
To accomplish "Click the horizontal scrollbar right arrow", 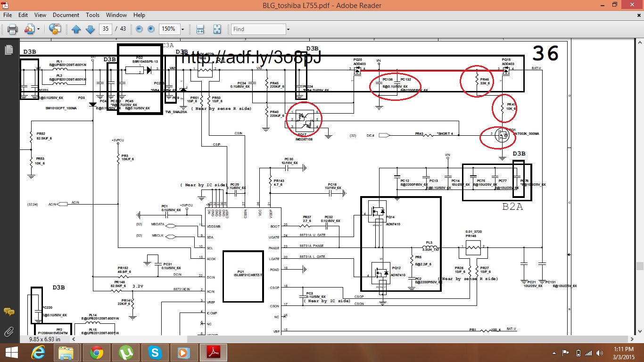I will point(631,339).
